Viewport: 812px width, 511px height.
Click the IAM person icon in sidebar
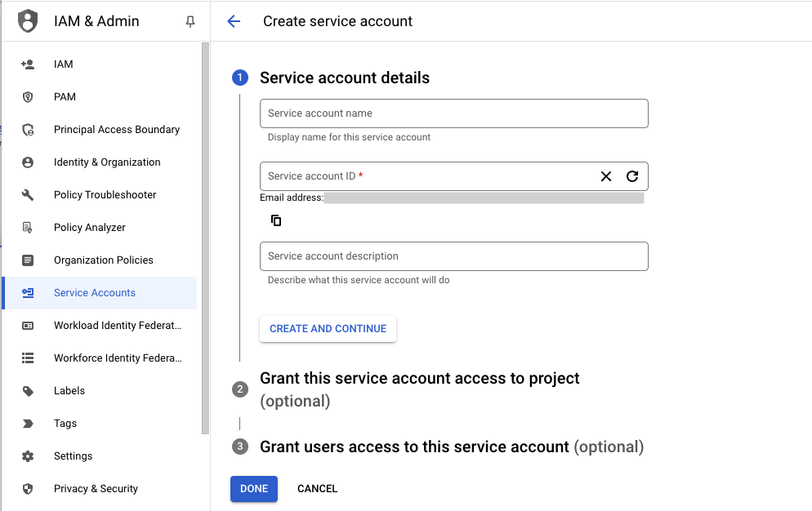[29, 64]
